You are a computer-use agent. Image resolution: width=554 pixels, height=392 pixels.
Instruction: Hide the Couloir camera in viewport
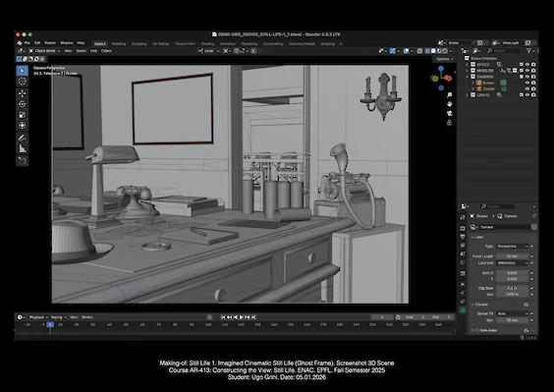click(x=527, y=88)
